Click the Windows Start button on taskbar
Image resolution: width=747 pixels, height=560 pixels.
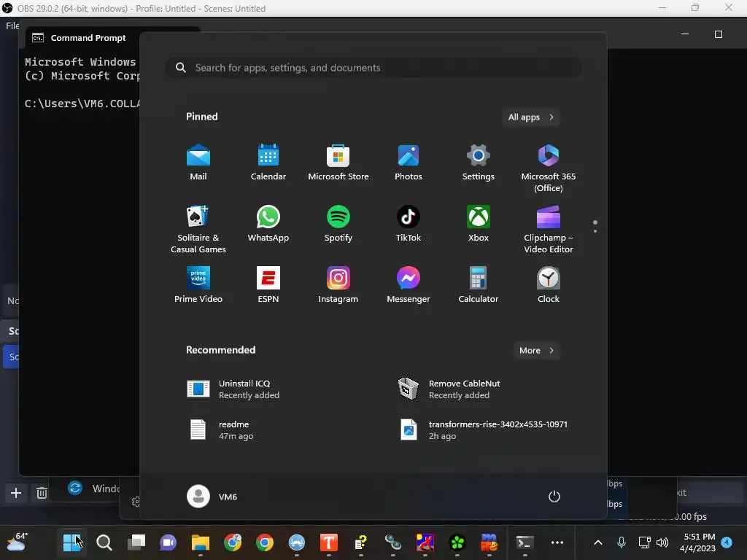pos(72,542)
